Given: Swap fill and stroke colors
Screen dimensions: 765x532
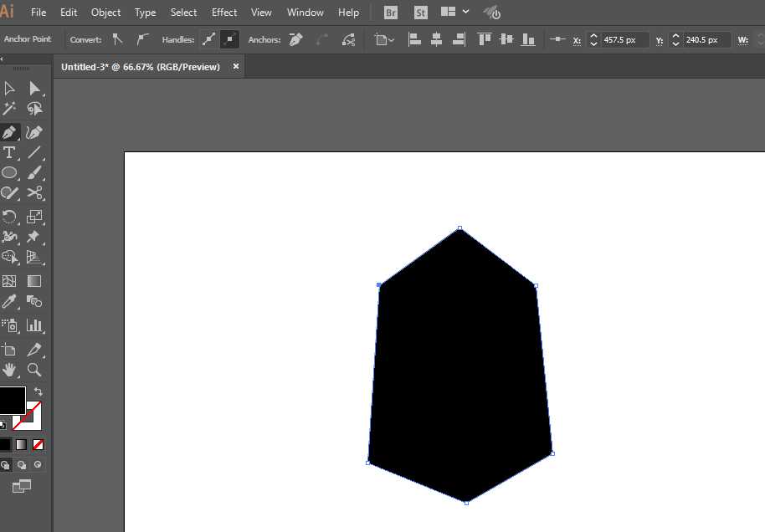Looking at the screenshot, I should pyautogui.click(x=38, y=391).
